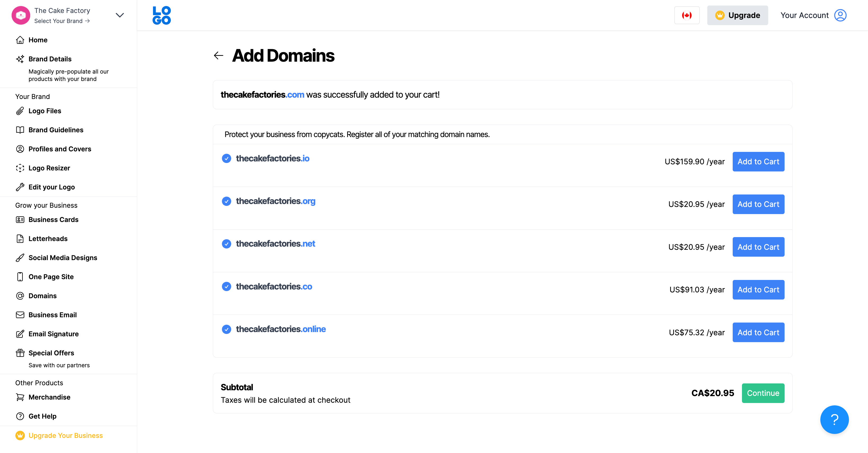Click the Select Your Brand arrow

[x=87, y=21]
